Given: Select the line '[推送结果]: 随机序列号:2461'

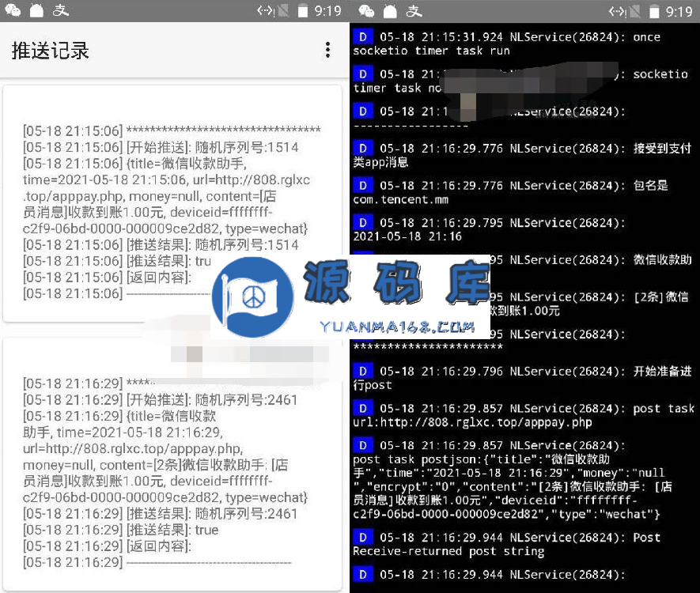Looking at the screenshot, I should [x=161, y=514].
